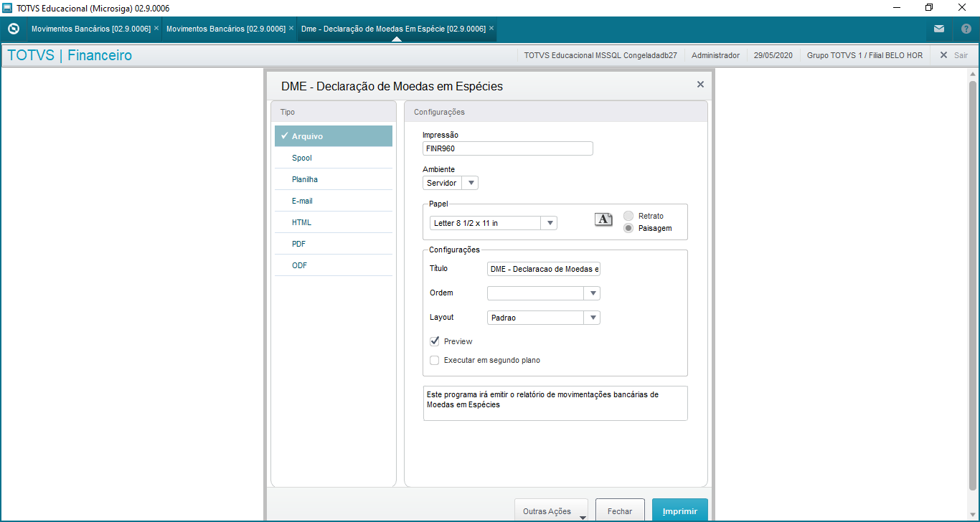Open the mail envelope icon
The height and width of the screenshot is (522, 980).
coord(938,29)
